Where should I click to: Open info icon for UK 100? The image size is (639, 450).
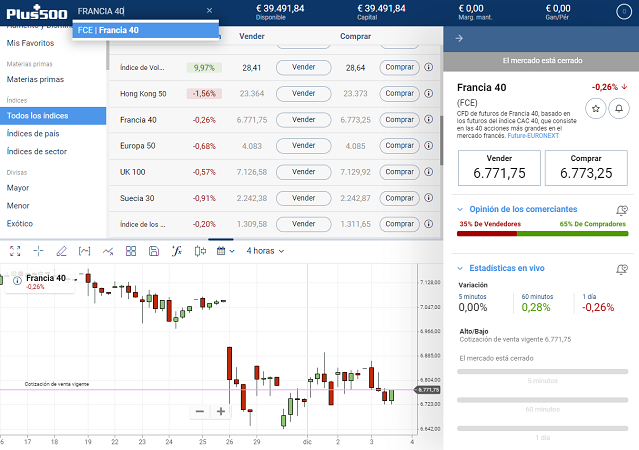click(x=428, y=172)
